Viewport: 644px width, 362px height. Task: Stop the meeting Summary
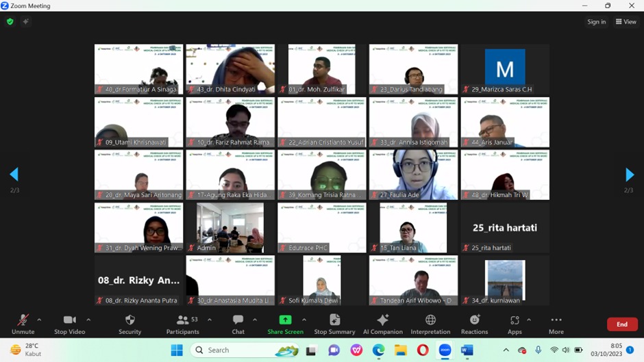[x=335, y=324]
